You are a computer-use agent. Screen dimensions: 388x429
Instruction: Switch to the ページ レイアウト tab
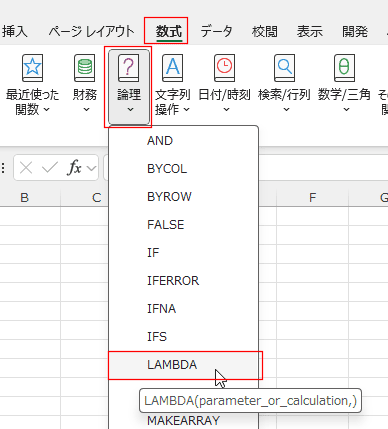pyautogui.click(x=91, y=32)
